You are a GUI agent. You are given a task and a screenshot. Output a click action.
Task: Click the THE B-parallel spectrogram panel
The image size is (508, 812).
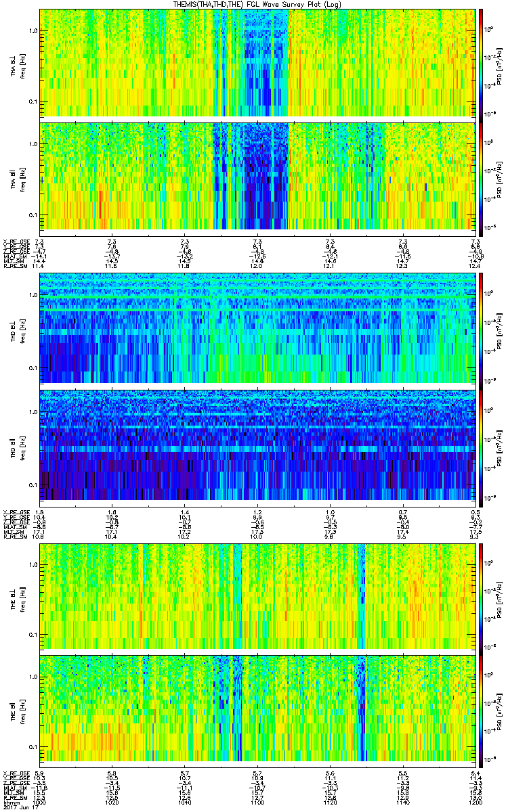click(257, 710)
